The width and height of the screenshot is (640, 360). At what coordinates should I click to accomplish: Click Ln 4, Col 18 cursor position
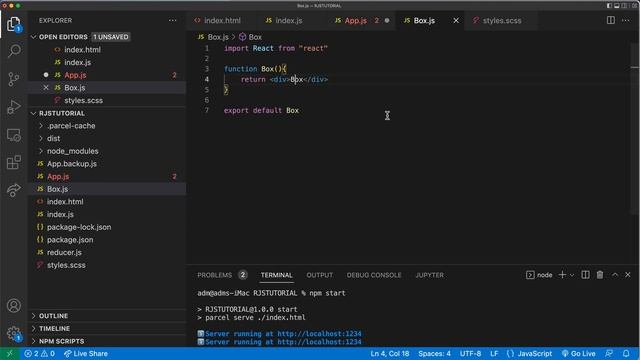pyautogui.click(x=389, y=354)
